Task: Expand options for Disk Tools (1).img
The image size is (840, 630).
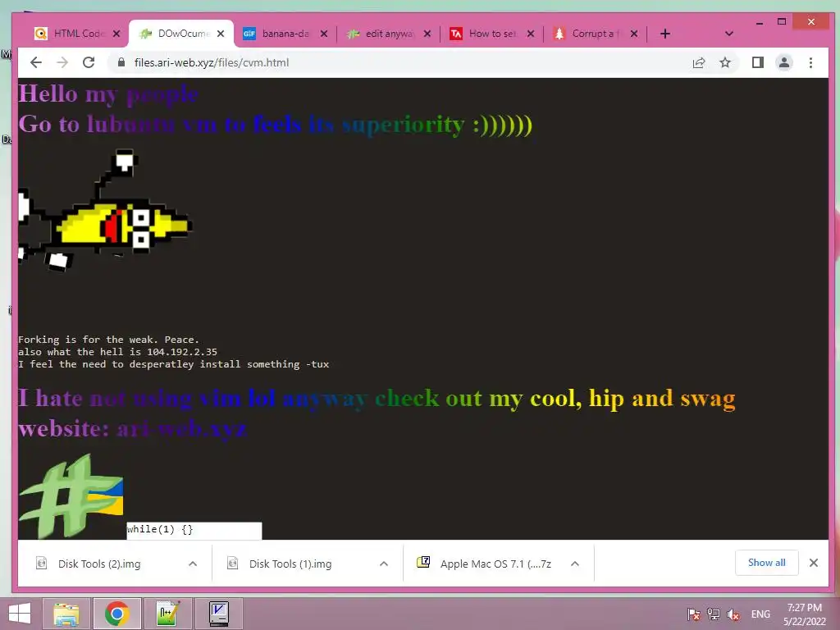Action: (x=384, y=564)
